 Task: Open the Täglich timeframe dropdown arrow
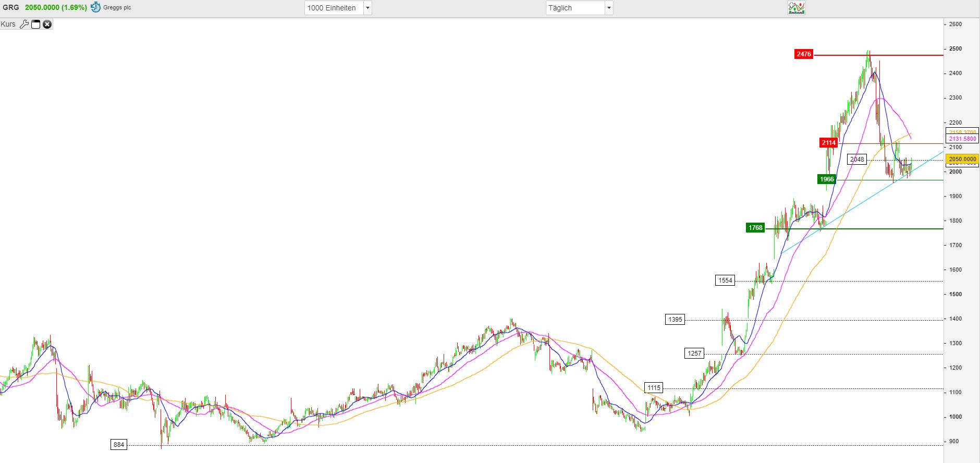pos(609,8)
